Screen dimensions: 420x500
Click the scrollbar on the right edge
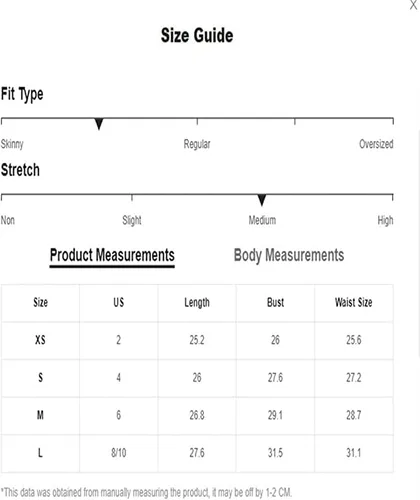click(418, 243)
